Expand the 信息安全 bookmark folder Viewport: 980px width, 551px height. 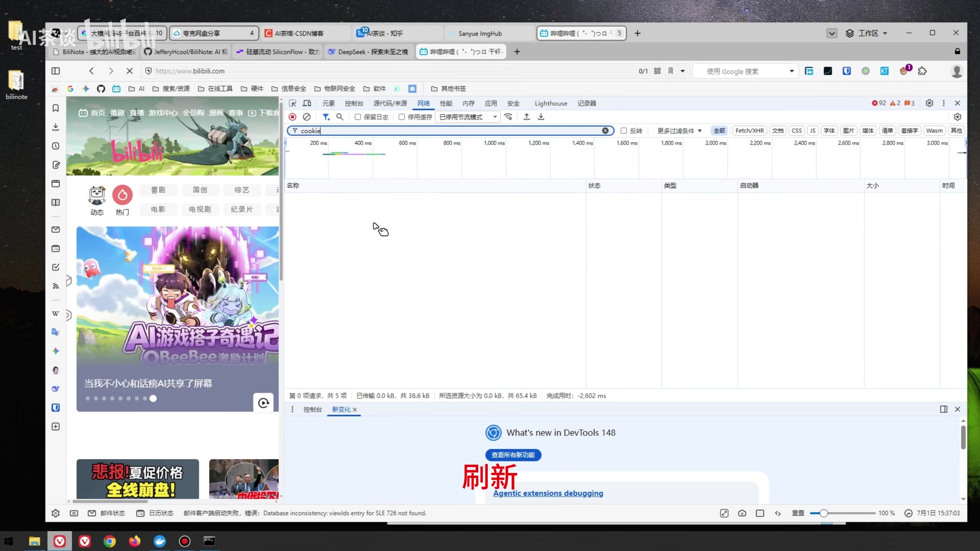coord(288,89)
